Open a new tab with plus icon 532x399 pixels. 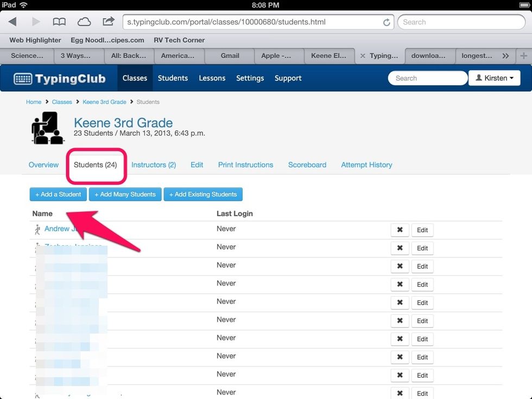point(523,55)
